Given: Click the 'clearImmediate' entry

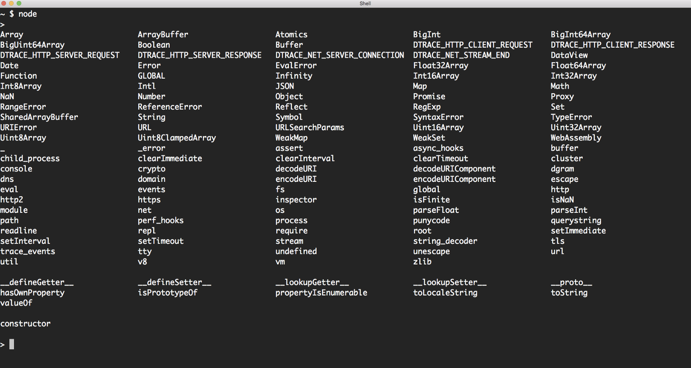Looking at the screenshot, I should (170, 159).
